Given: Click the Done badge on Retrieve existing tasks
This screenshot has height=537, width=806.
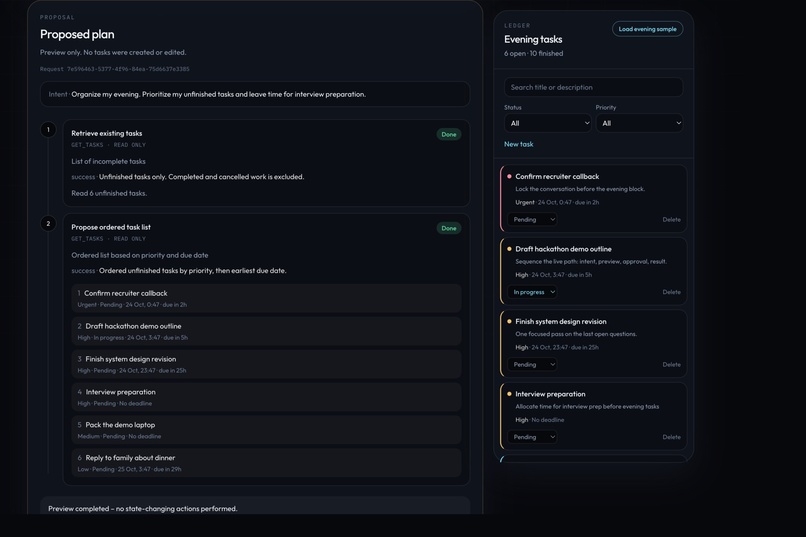Looking at the screenshot, I should pos(449,134).
